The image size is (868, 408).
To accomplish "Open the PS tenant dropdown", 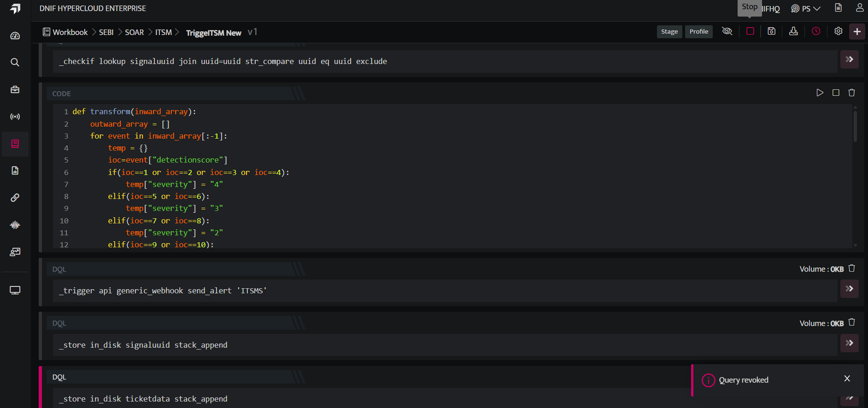I will point(806,9).
